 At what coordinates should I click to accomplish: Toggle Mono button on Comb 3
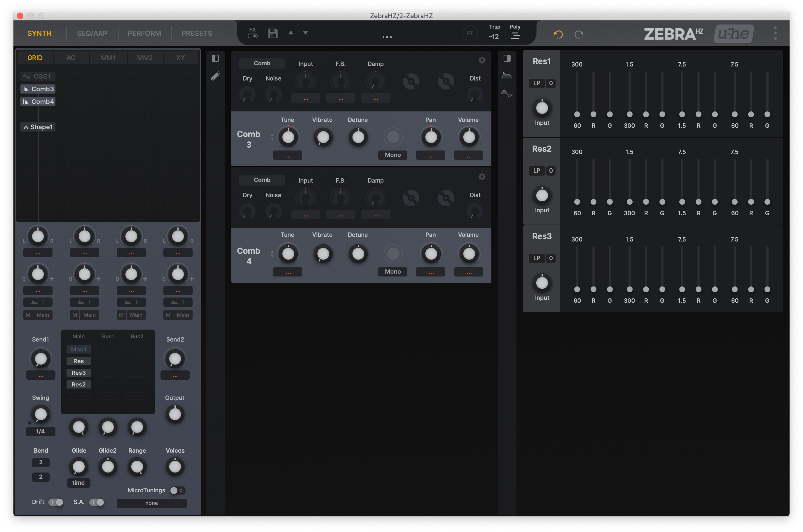(x=393, y=155)
